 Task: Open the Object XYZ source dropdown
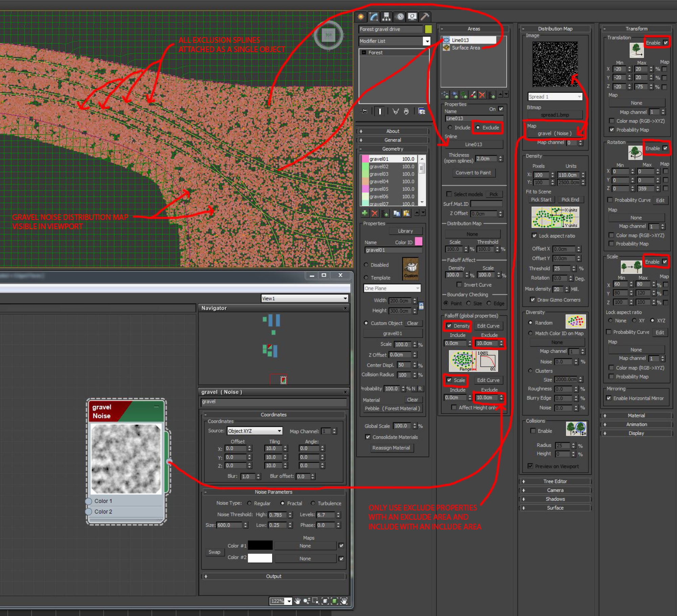(255, 431)
